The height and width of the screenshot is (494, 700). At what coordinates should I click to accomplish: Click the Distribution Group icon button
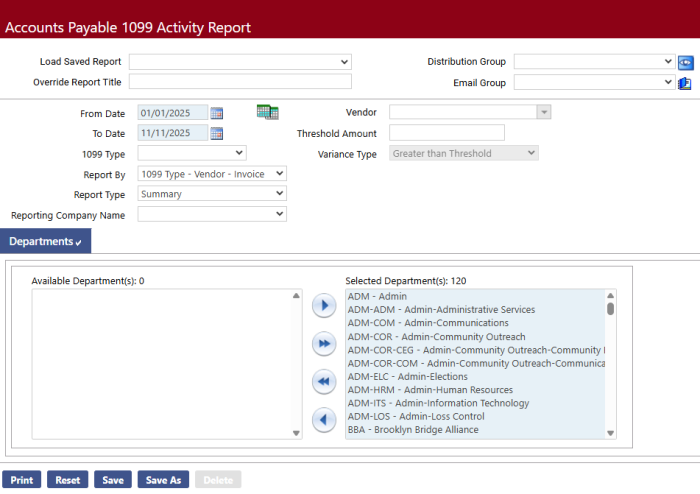(x=686, y=62)
